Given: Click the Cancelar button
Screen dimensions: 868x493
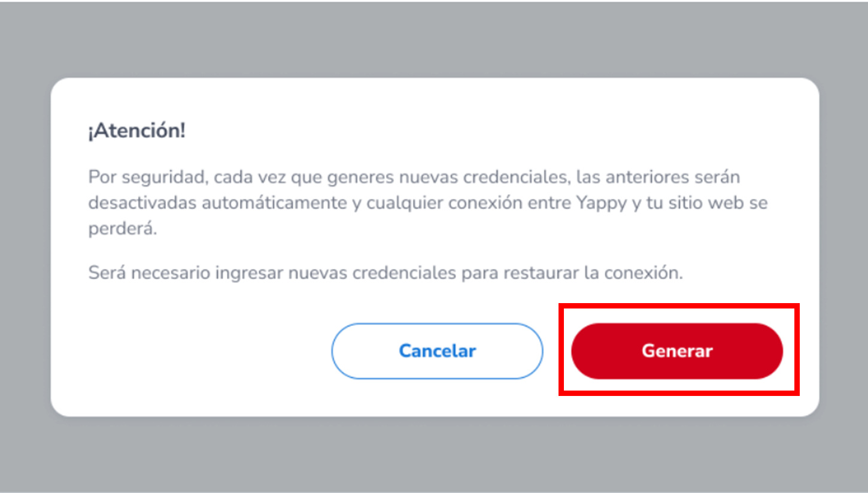Looking at the screenshot, I should point(437,351).
